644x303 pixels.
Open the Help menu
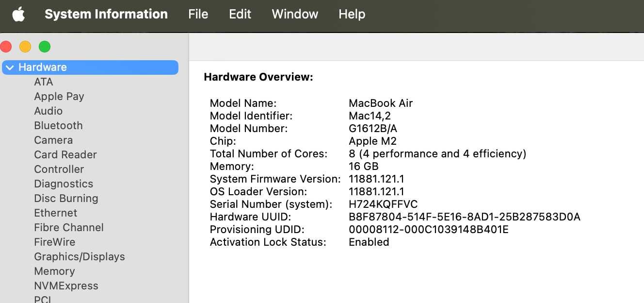pyautogui.click(x=352, y=14)
